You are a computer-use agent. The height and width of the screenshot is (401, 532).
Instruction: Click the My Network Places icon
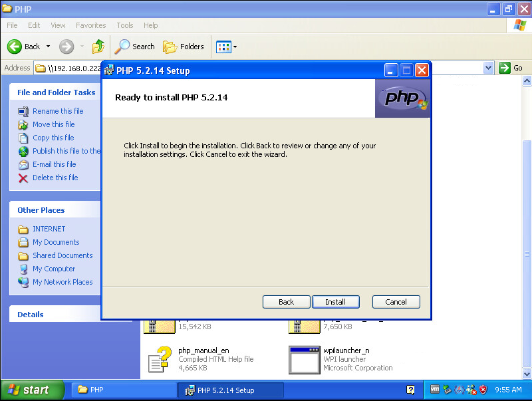23,283
